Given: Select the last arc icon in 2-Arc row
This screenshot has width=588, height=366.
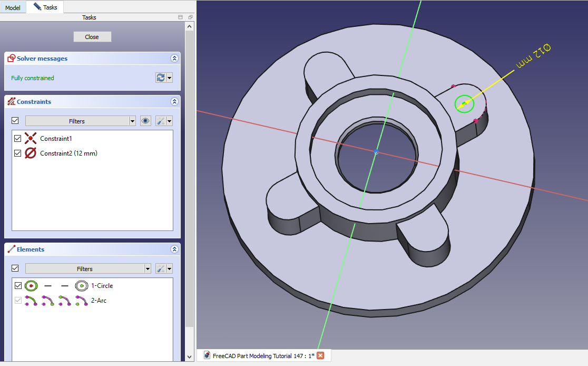Looking at the screenshot, I should tap(81, 301).
